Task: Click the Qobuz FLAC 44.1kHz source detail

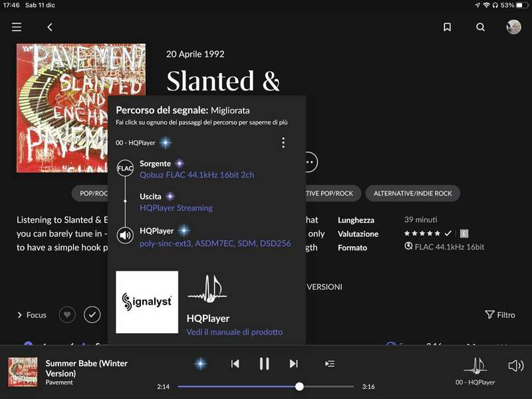Action: [x=197, y=175]
